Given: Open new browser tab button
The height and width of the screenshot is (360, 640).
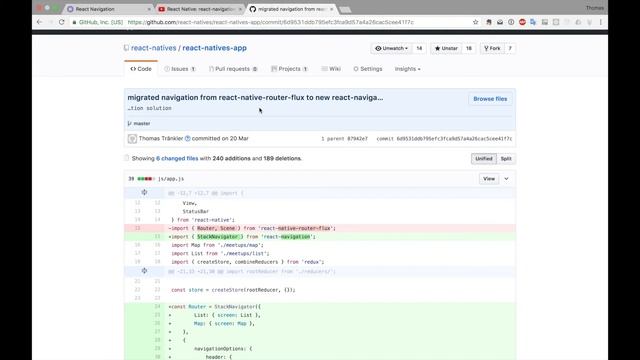Looking at the screenshot, I should pyautogui.click(x=345, y=10).
